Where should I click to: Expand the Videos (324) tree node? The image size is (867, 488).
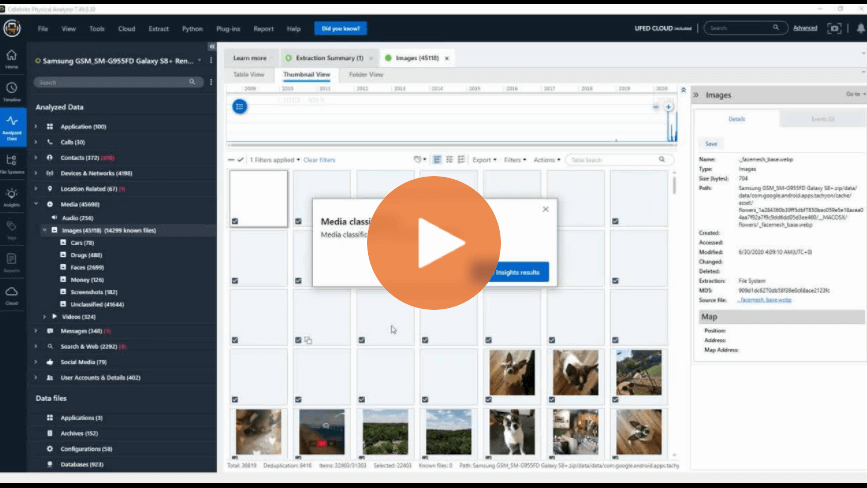(45, 317)
